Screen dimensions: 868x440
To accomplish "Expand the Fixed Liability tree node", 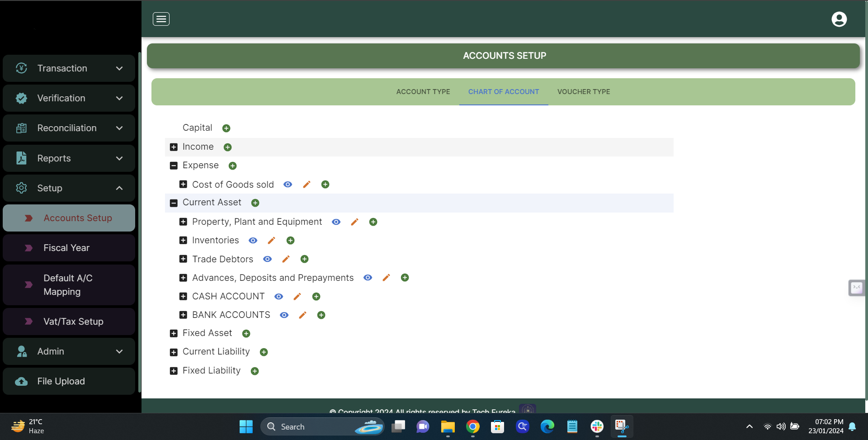I will click(x=174, y=371).
